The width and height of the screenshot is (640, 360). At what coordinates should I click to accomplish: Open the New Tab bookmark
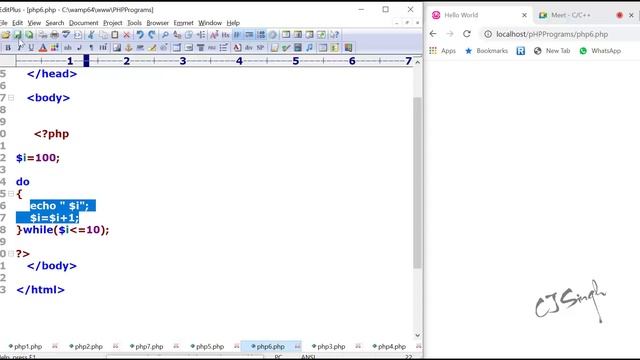point(552,51)
